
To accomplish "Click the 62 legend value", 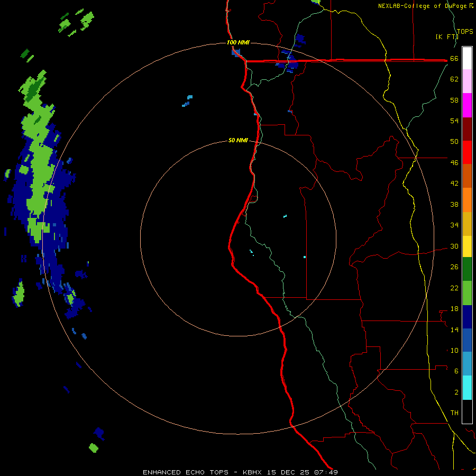I will (454, 79).
